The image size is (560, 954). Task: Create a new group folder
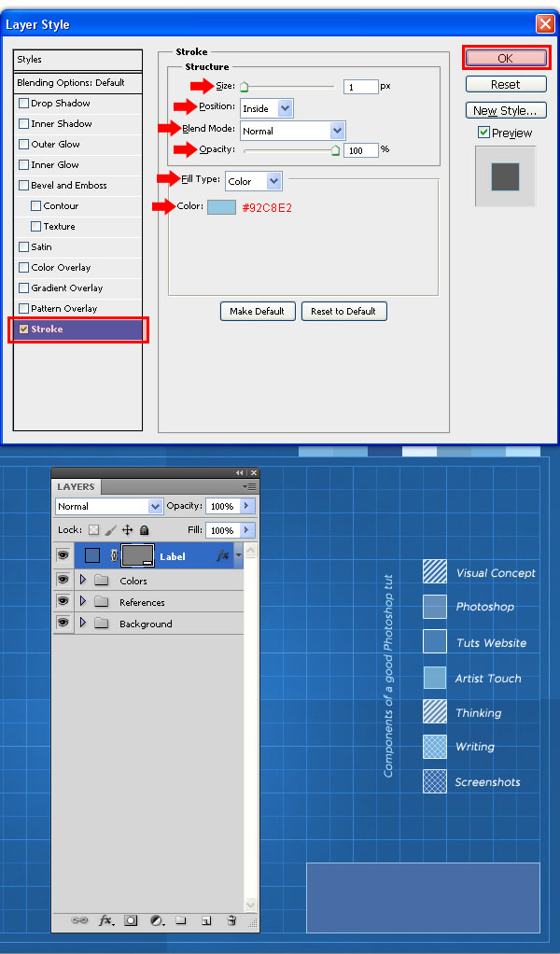[180, 920]
